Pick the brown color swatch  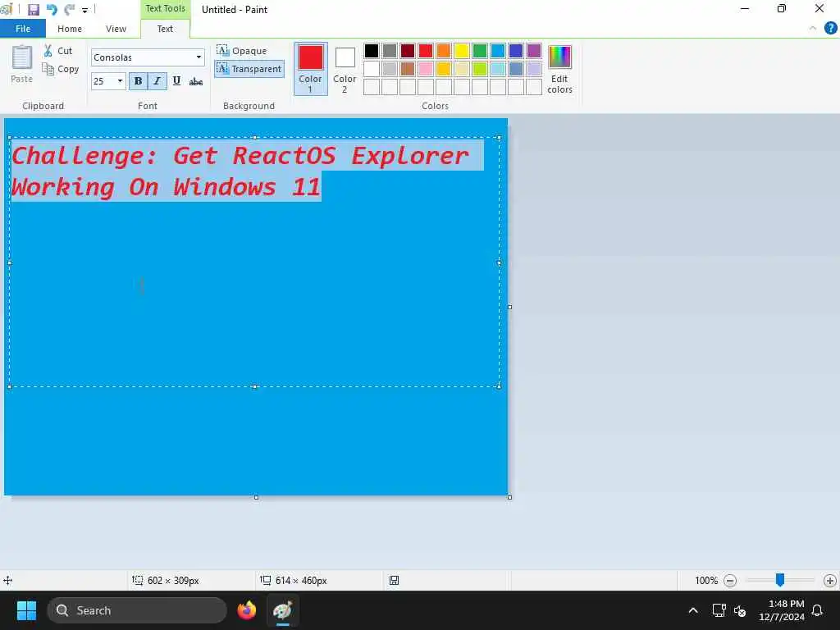click(408, 69)
